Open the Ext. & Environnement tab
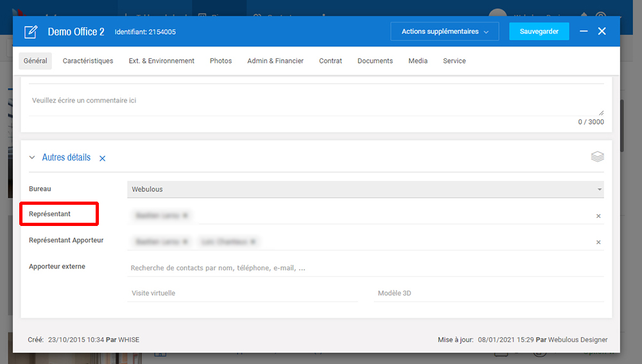Screen dimensions: 642x364 161,60
